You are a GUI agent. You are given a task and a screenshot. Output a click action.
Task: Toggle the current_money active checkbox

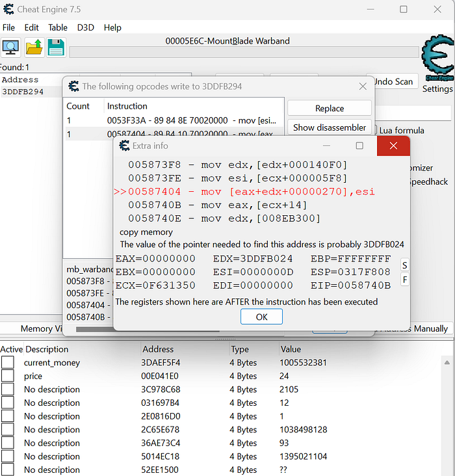(8, 362)
